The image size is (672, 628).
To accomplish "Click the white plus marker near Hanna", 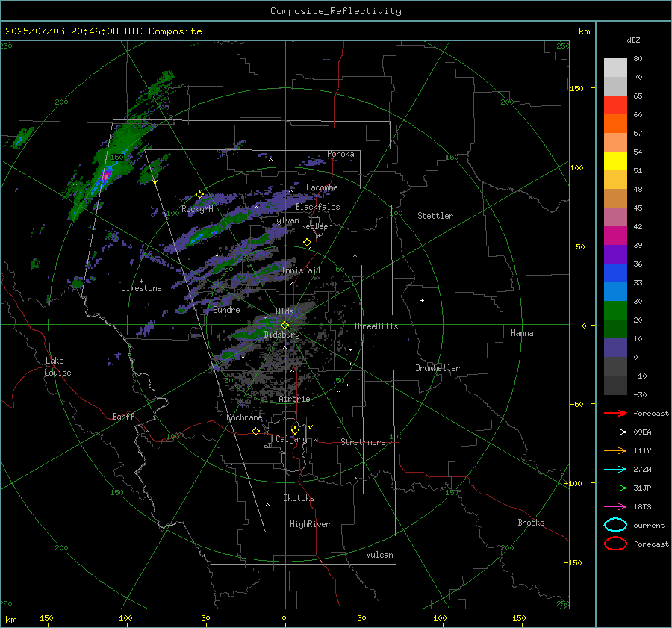I will click(x=422, y=300).
